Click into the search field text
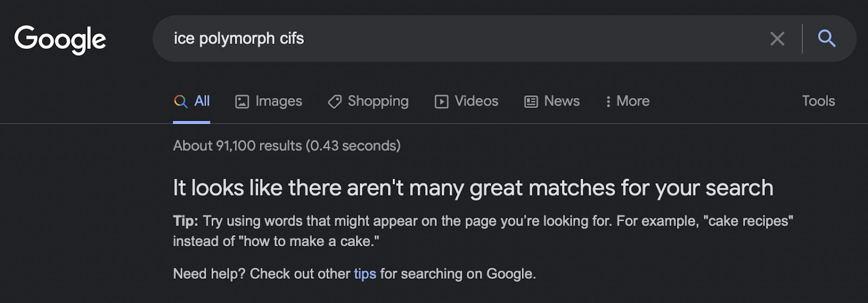 coord(239,38)
